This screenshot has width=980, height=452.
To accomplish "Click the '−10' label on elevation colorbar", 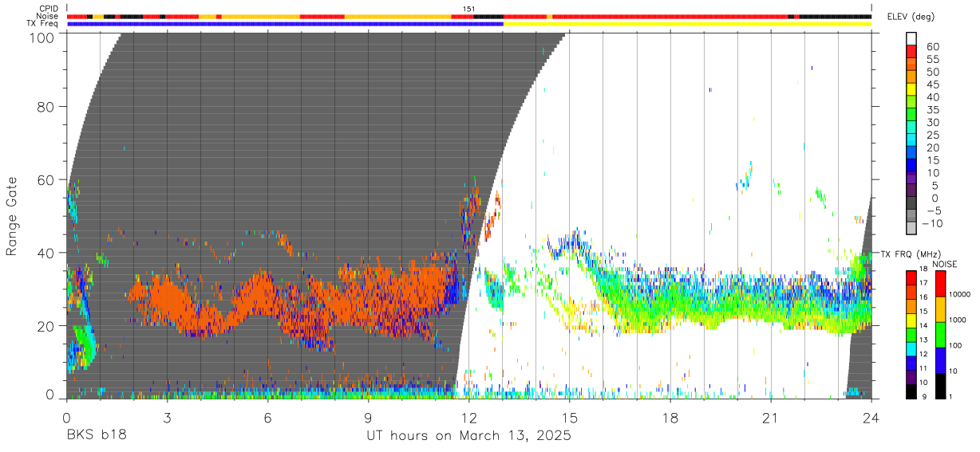I will click(933, 223).
